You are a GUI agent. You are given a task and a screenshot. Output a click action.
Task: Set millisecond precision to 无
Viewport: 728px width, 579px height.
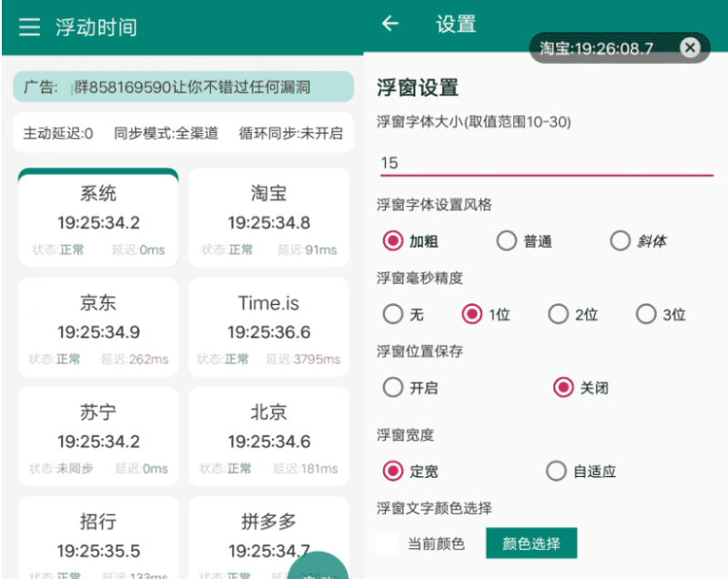[393, 314]
